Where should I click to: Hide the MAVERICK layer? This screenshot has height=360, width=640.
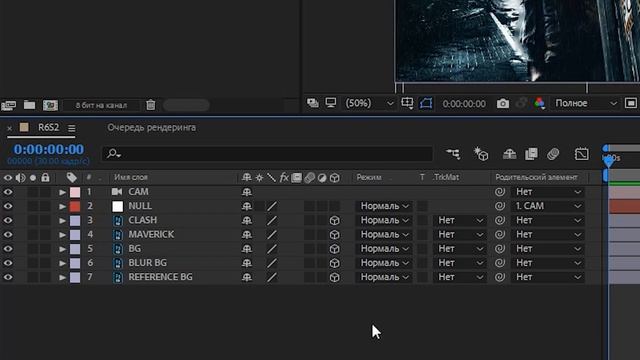(8, 235)
